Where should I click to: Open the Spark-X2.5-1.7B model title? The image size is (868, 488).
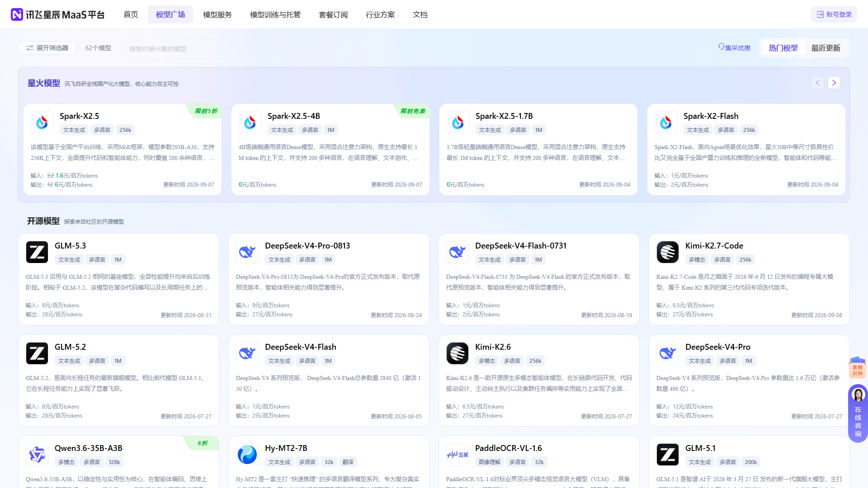point(504,116)
